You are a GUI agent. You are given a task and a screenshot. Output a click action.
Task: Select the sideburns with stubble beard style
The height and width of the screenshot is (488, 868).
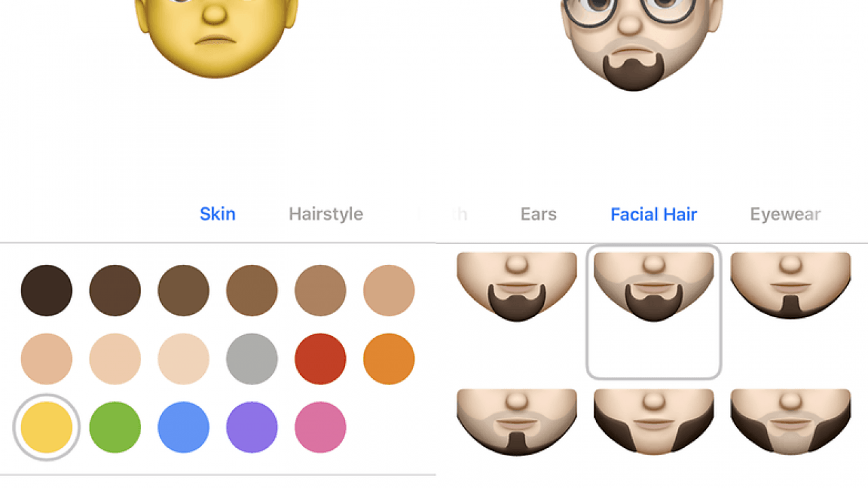tap(791, 422)
